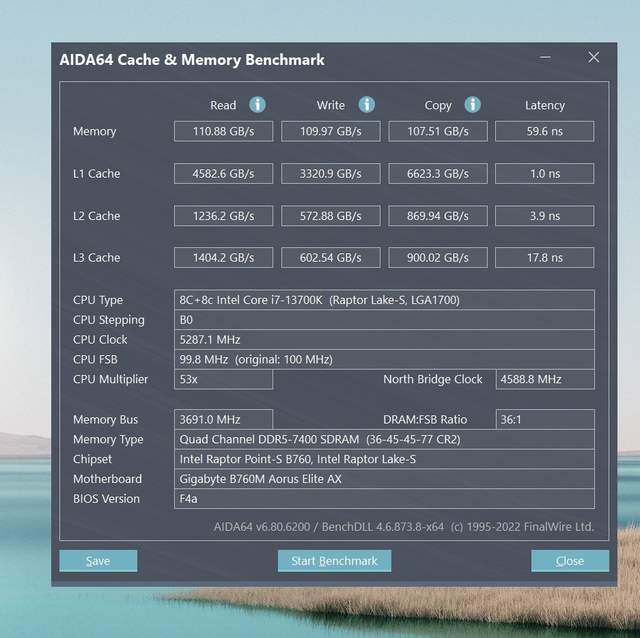Select L2 Cache write 572.88 GB/s
The width and height of the screenshot is (640, 638).
[x=331, y=216]
